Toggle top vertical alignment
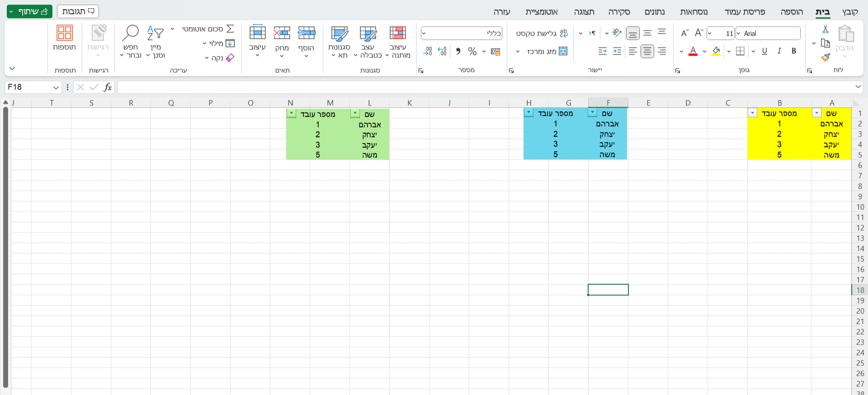Image resolution: width=868 pixels, height=395 pixels. pyautogui.click(x=662, y=33)
